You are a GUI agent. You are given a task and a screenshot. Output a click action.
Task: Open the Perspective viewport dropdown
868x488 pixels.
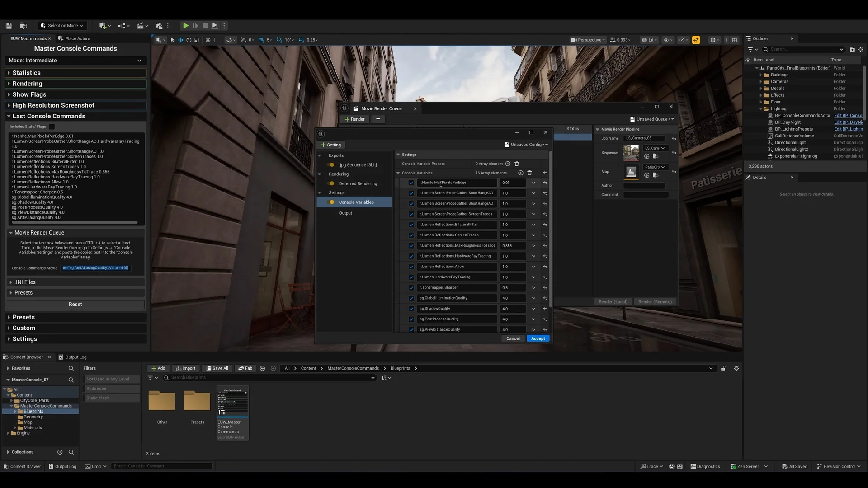pyautogui.click(x=588, y=40)
